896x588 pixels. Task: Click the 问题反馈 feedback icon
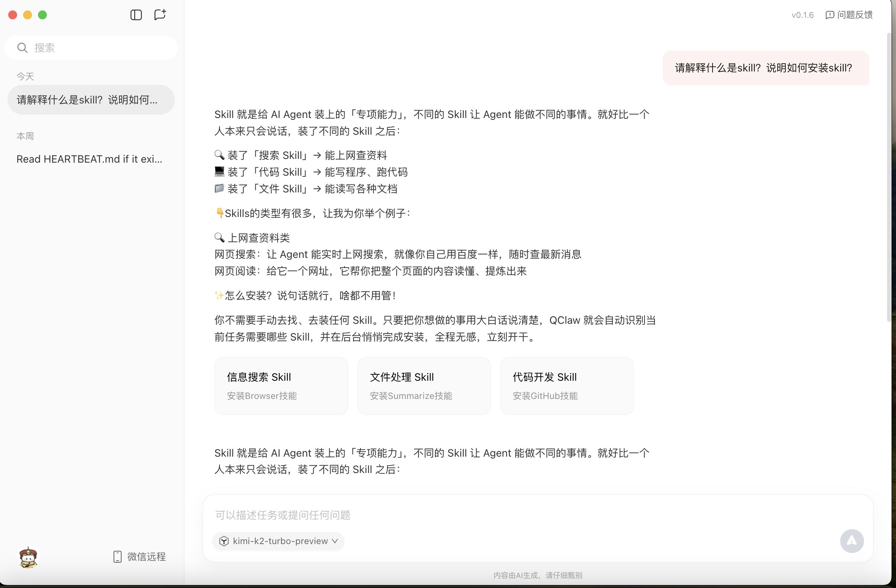[x=829, y=15]
